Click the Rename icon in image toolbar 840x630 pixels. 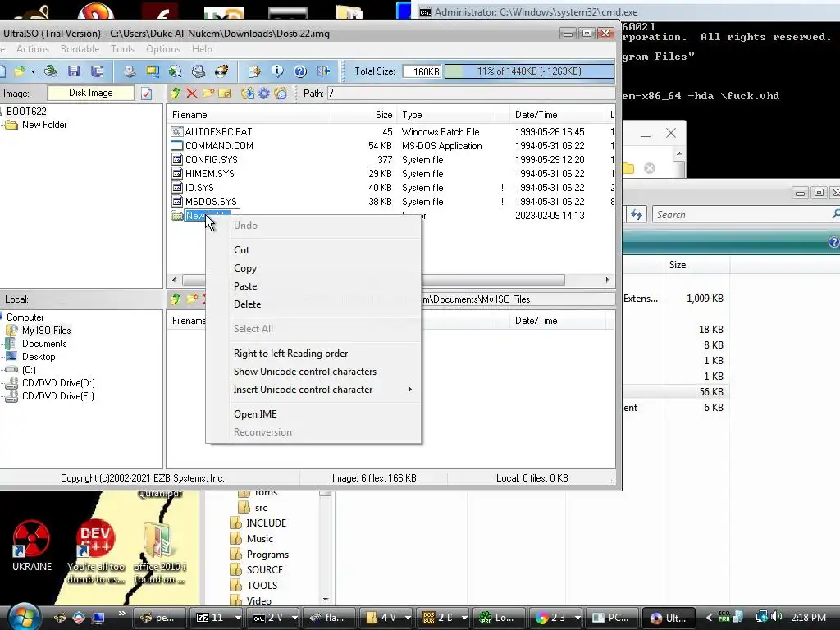coord(225,94)
